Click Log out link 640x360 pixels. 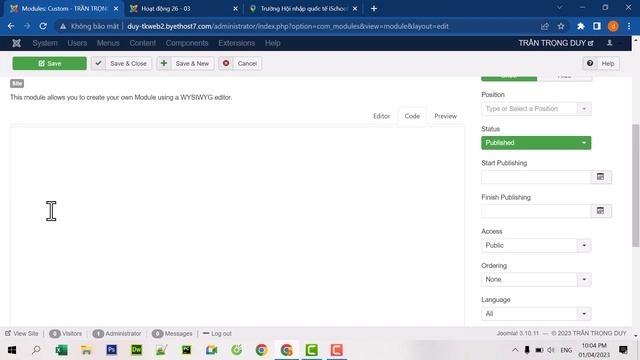(217, 333)
